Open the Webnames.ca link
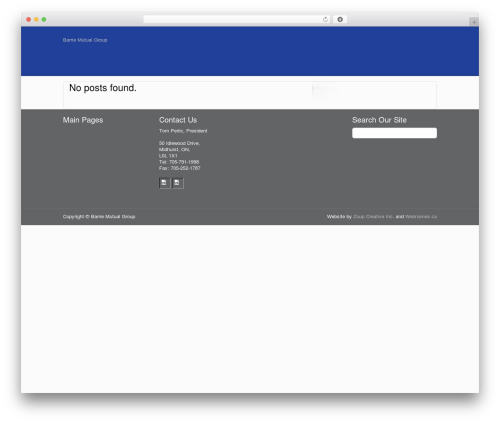Viewport: 500px width, 423px height. (x=421, y=217)
